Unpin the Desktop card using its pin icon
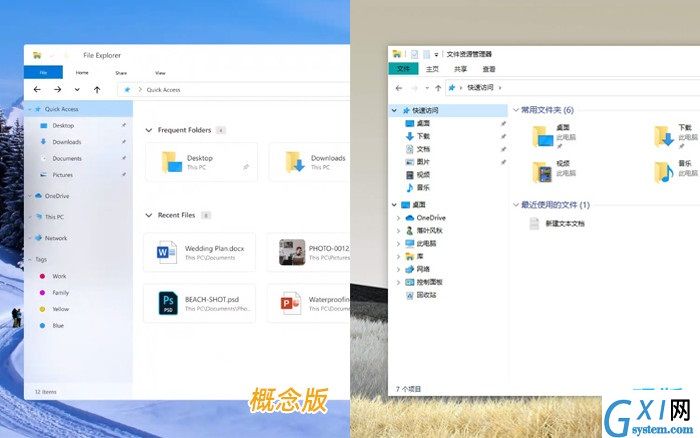Image resolution: width=700 pixels, height=438 pixels. 246,167
